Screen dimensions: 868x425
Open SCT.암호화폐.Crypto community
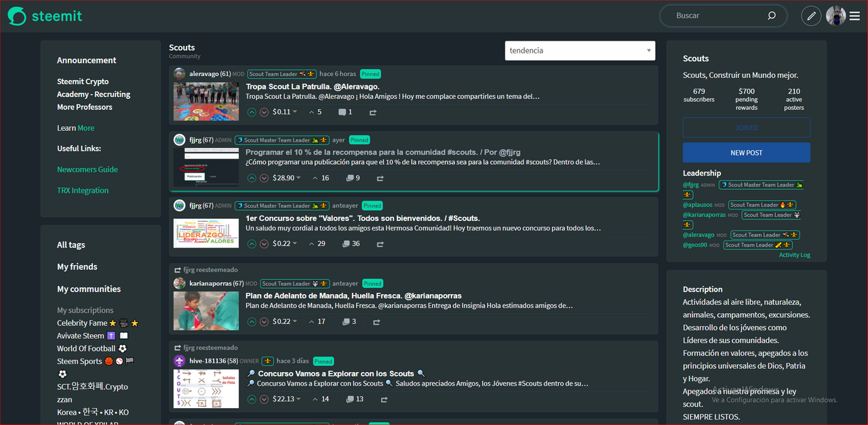coord(92,387)
